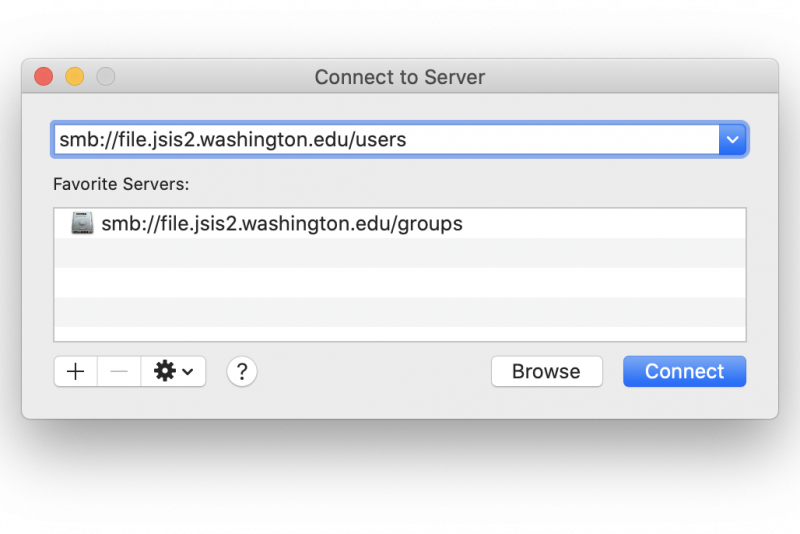Click the Favorite Servers label
Screen dimensions: 800x534
tap(121, 184)
